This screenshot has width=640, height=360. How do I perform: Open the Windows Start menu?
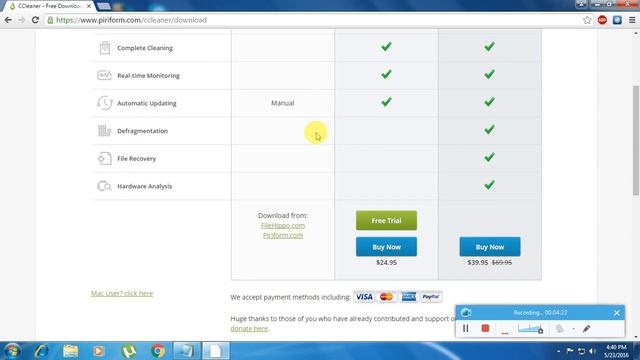click(x=12, y=351)
